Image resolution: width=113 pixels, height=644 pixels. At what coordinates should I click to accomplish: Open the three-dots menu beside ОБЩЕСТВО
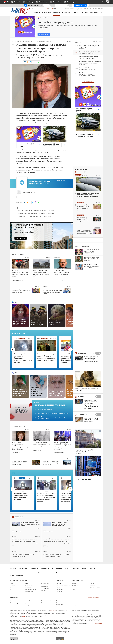point(101,12)
